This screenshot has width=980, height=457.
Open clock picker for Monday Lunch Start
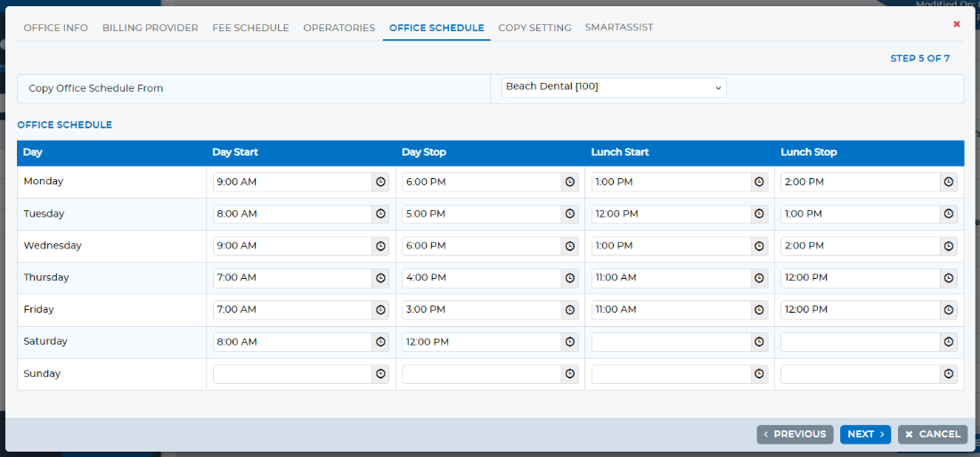(759, 182)
